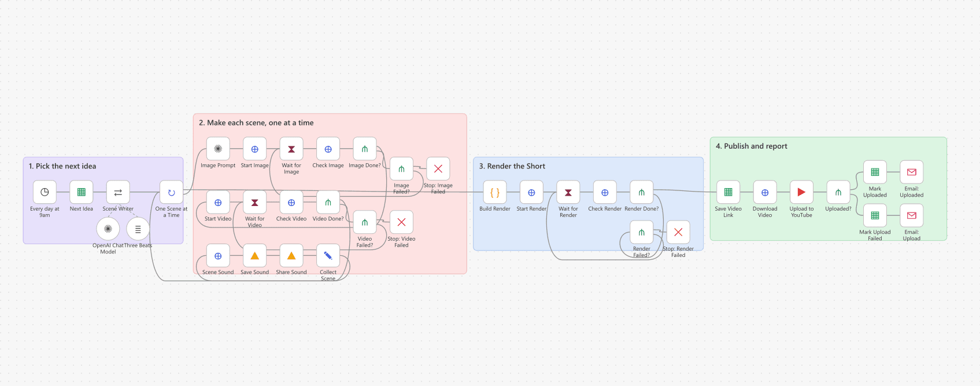980x386 pixels.
Task: Select the Email: Uploaded mail node
Action: (x=912, y=172)
